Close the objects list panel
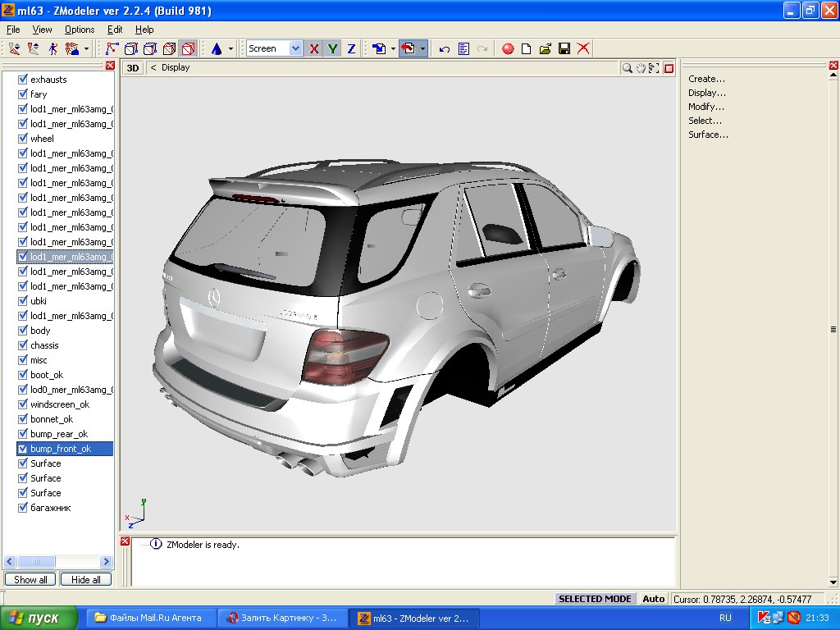Screen dimensions: 840x630 (110, 66)
